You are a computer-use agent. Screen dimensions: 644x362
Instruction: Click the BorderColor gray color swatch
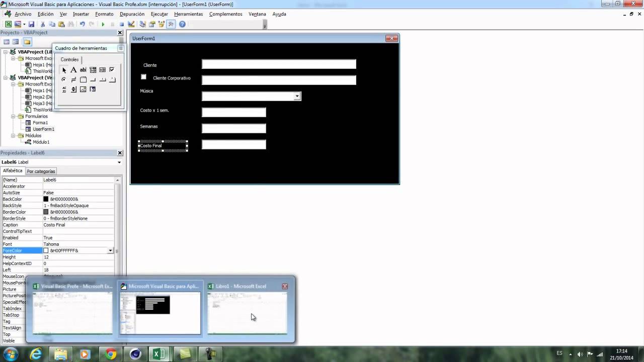(x=46, y=212)
